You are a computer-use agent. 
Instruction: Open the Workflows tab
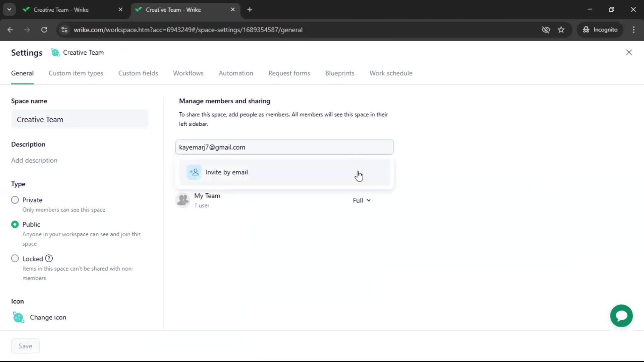pos(188,73)
